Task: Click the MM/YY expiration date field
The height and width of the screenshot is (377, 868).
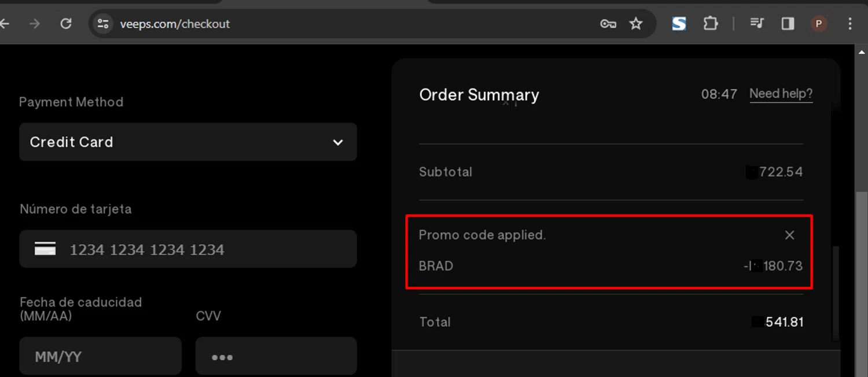Action: point(100,356)
